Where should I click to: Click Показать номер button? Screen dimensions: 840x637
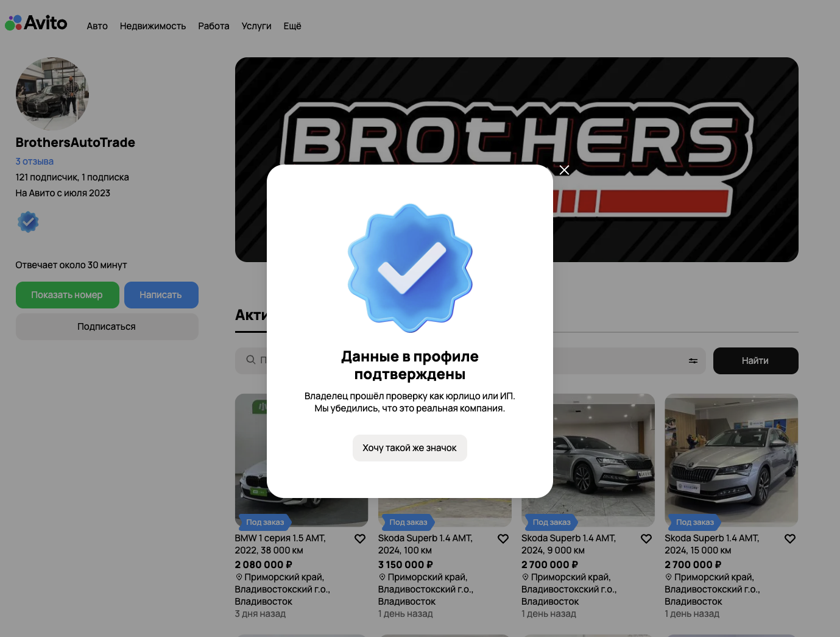coord(67,295)
